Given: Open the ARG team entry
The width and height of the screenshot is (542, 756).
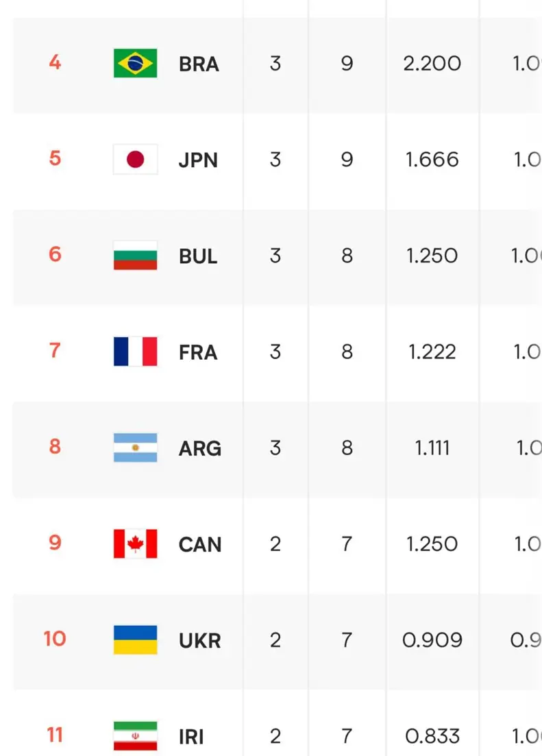Looking at the screenshot, I should pyautogui.click(x=199, y=449).
